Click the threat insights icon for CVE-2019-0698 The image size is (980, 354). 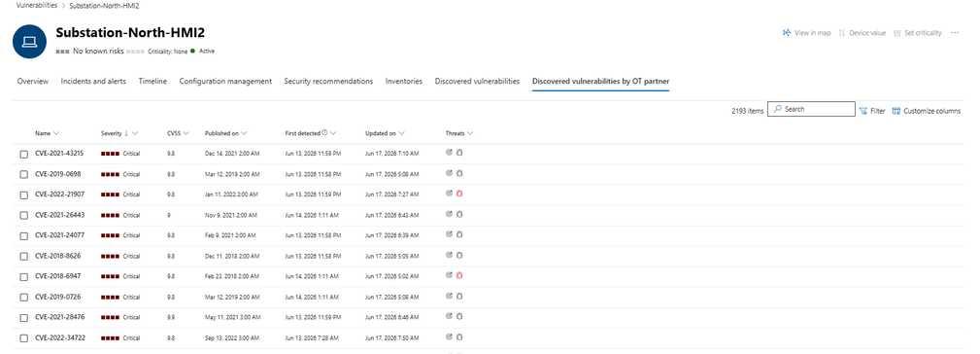449,173
